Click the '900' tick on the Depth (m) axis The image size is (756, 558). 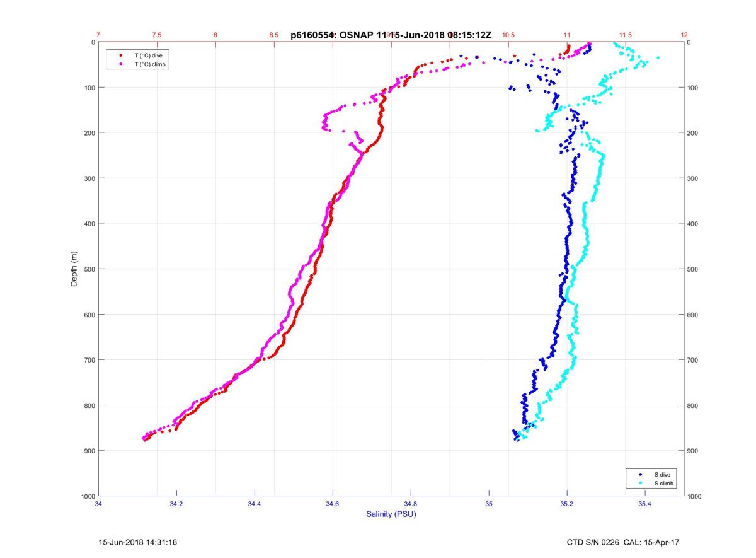[89, 451]
